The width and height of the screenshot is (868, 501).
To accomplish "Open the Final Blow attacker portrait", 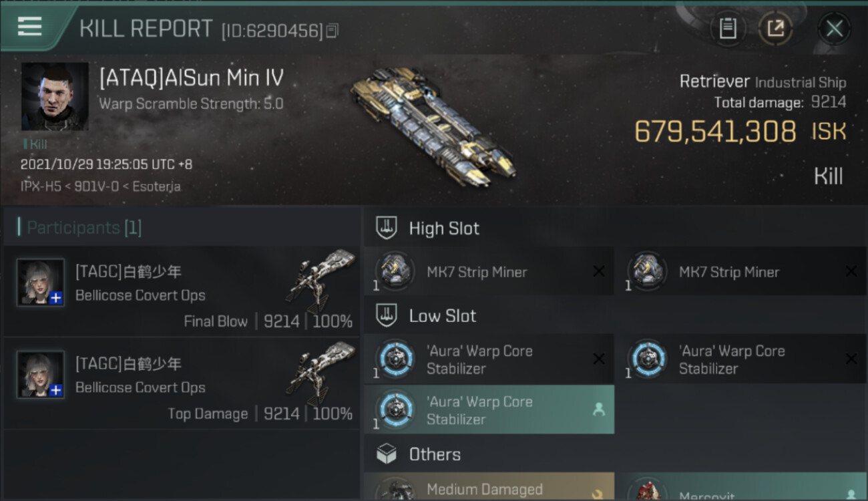I will (41, 282).
